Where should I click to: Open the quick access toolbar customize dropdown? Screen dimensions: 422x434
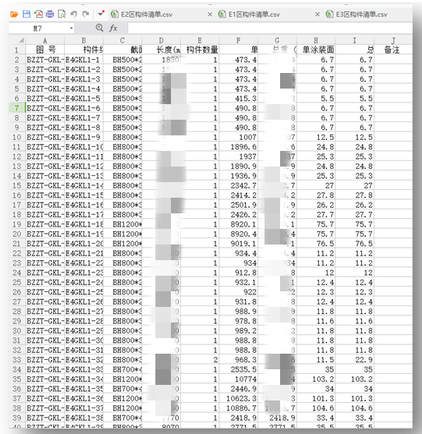click(x=101, y=13)
